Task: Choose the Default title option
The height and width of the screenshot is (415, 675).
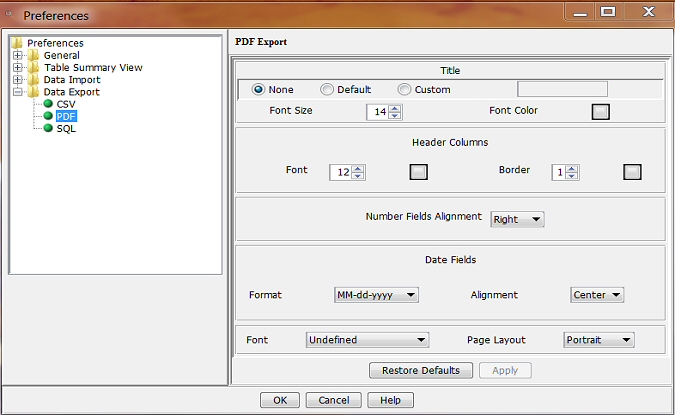Action: pos(327,89)
